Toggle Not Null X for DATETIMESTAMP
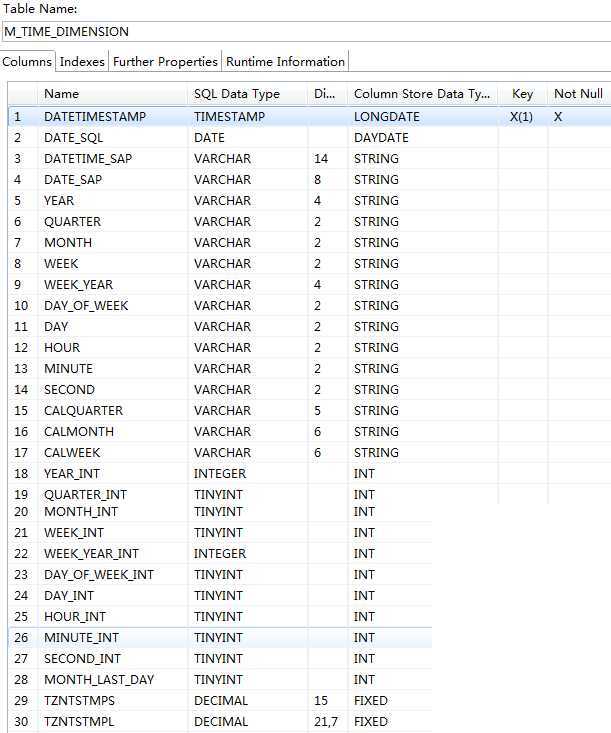 coord(559,117)
